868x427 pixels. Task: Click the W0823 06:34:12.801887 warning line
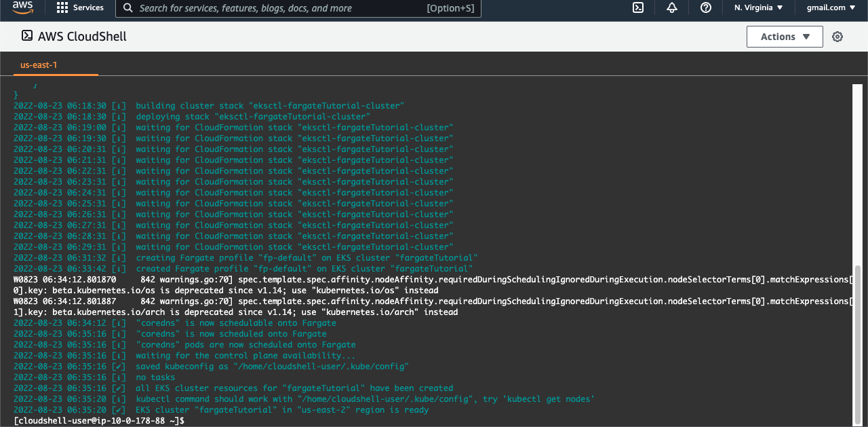pyautogui.click(x=434, y=301)
